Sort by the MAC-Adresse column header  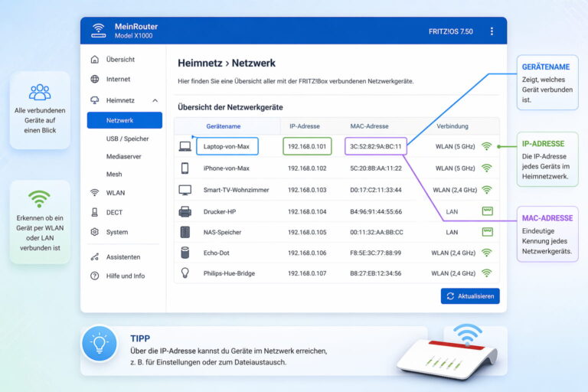369,126
